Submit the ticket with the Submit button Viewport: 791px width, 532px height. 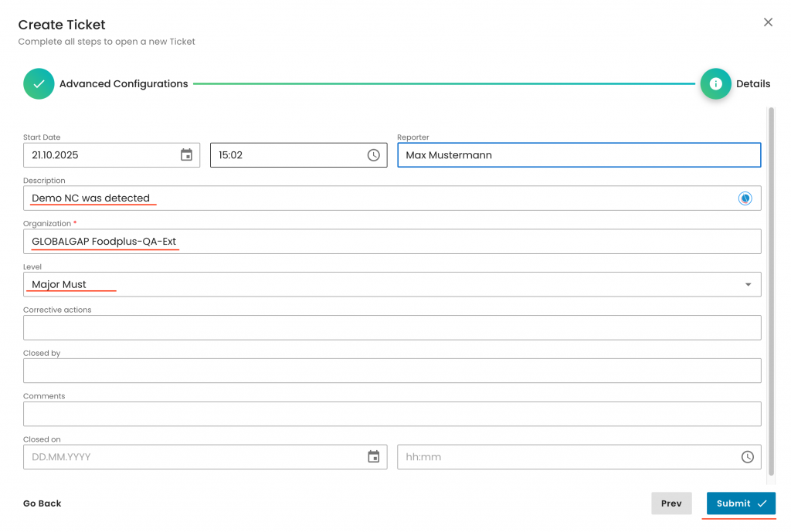740,503
